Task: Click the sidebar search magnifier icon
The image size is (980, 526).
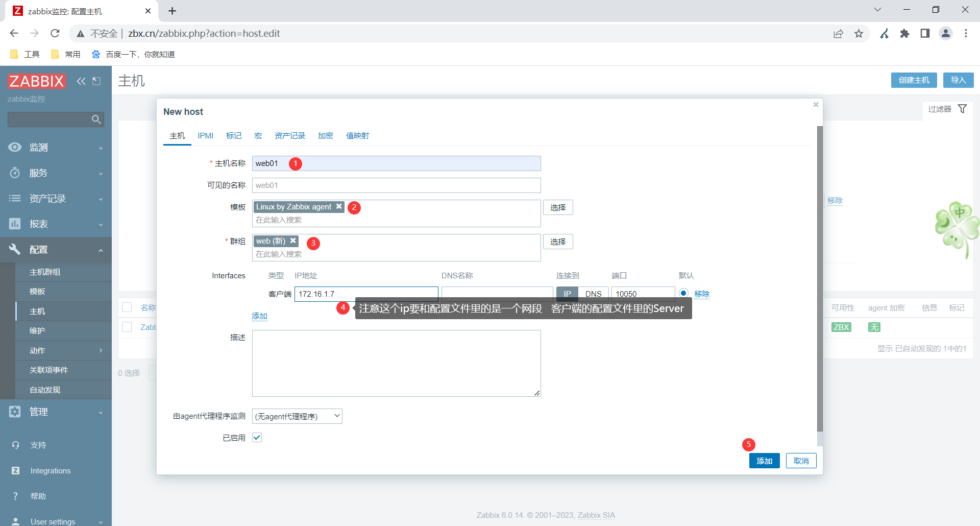Action: (x=96, y=119)
